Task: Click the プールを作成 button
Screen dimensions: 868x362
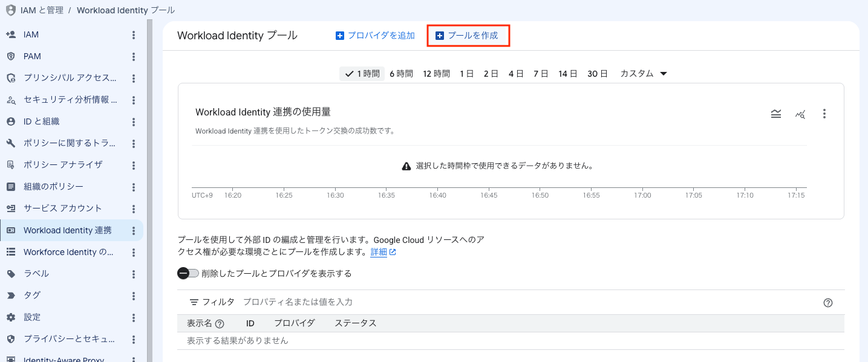Action: pyautogui.click(x=467, y=36)
